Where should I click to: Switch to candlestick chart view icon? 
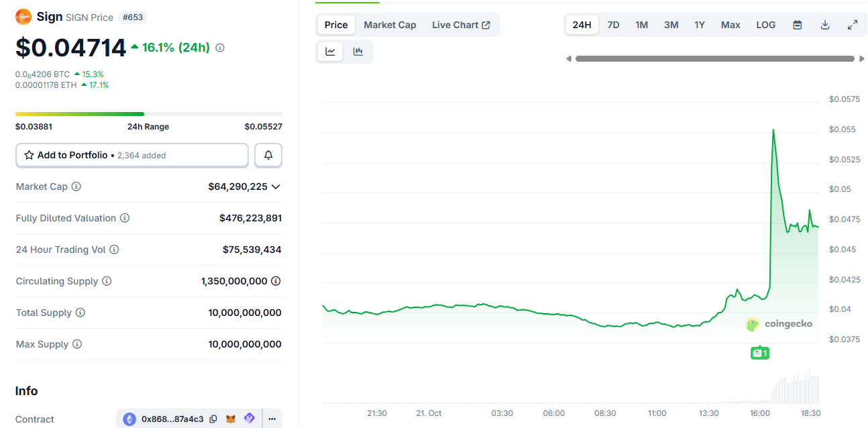(358, 52)
